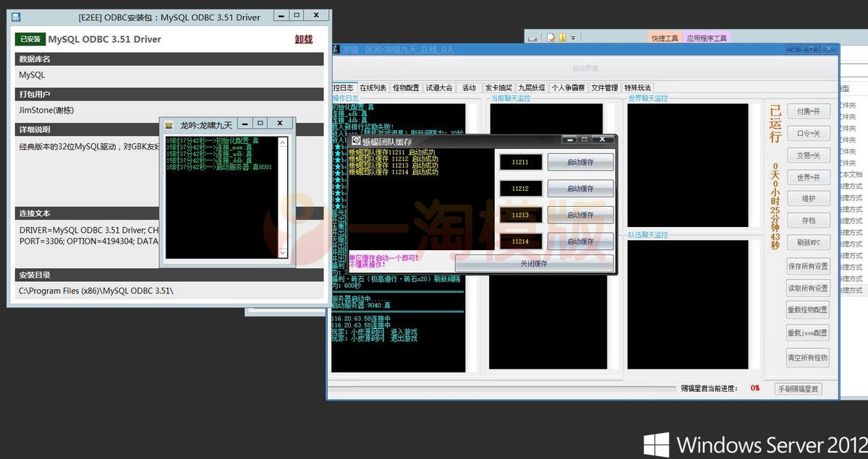Toggle the 世界=开 world chat setting
Screen dimensions: 868x459
pyautogui.click(x=808, y=177)
